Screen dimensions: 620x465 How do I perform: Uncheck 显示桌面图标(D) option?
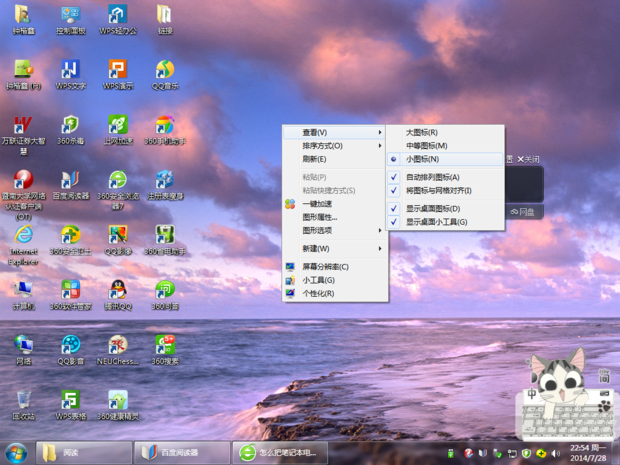pos(432,209)
